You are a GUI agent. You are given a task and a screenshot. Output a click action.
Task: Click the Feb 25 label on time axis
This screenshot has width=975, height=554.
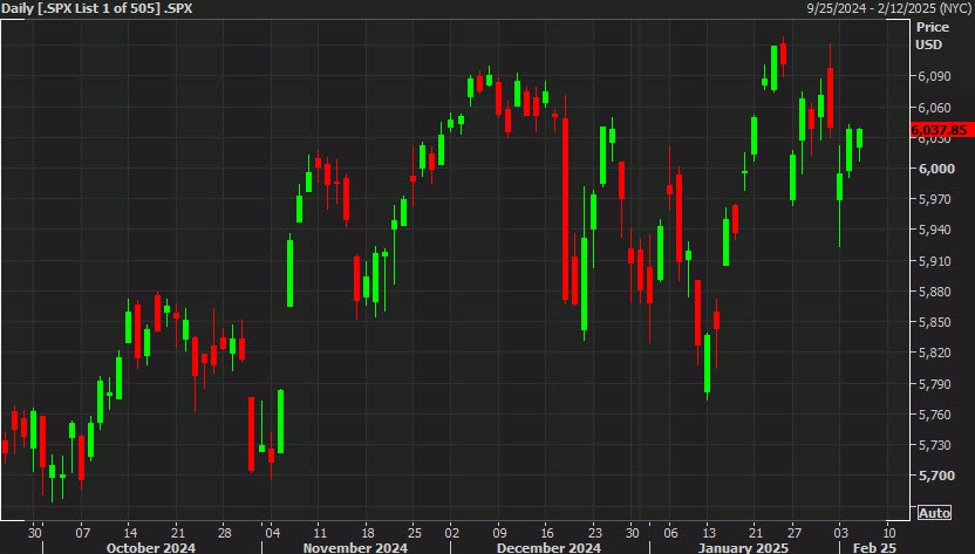click(872, 547)
